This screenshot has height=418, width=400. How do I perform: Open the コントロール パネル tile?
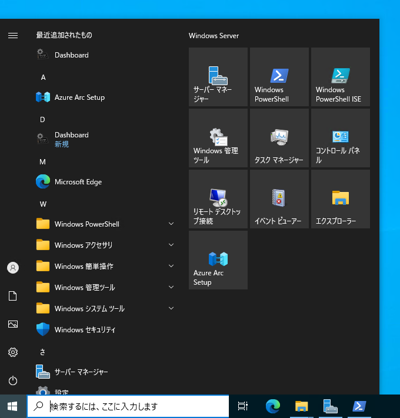tap(340, 138)
